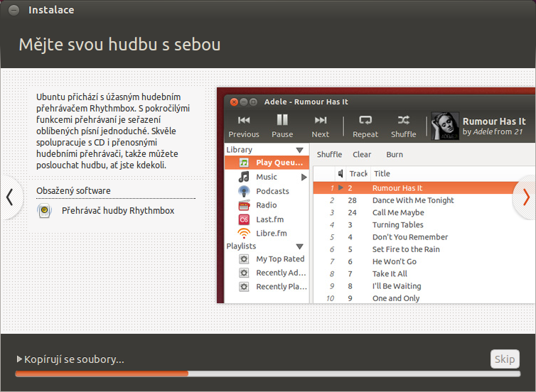Screen dimensions: 536x392
Task: Click the Rumour Has It now-playing title
Action: click(494, 121)
